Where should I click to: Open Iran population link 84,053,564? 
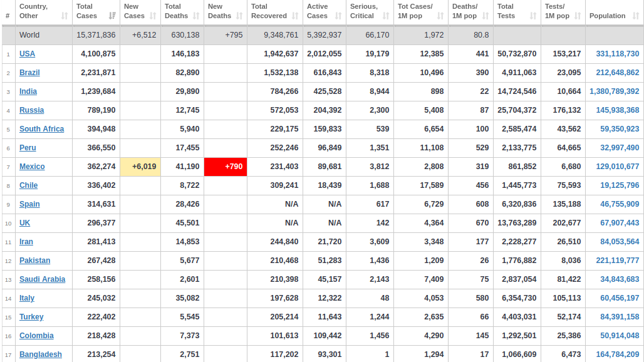(620, 242)
